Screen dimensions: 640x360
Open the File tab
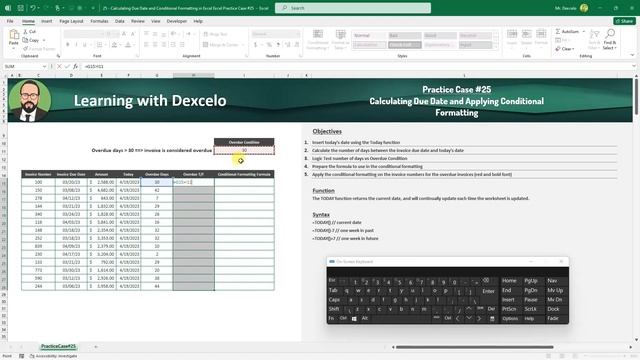pyautogui.click(x=10, y=21)
